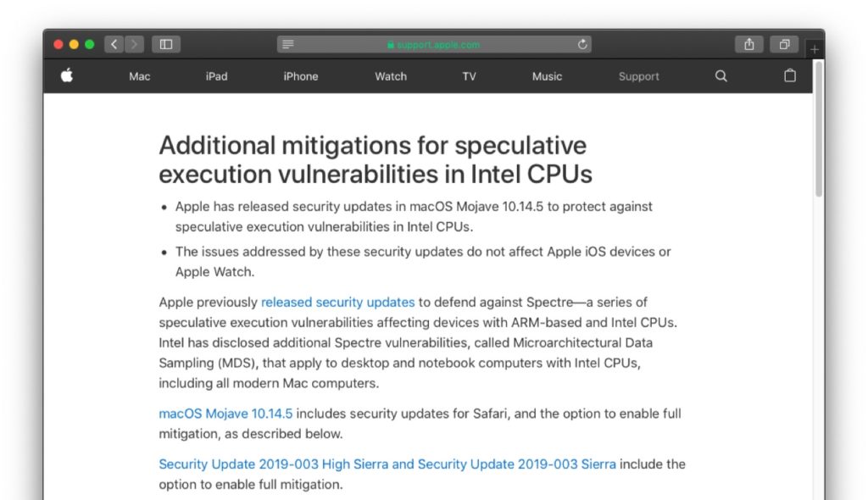Select Mac from the navigation bar
Image resolution: width=868 pixels, height=500 pixels.
click(x=138, y=76)
